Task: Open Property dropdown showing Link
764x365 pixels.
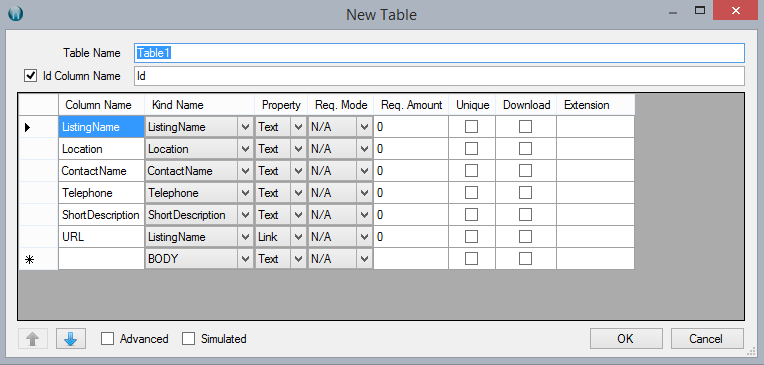Action: 298,237
